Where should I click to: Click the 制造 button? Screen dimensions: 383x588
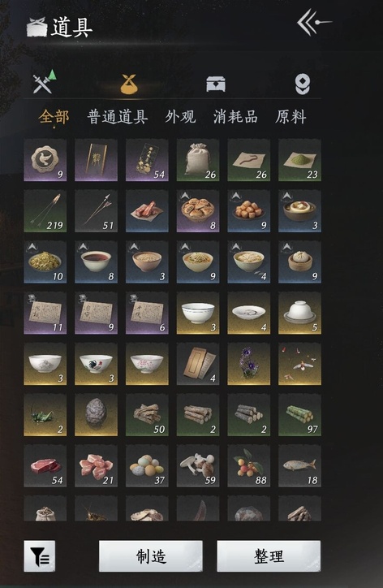tap(151, 556)
